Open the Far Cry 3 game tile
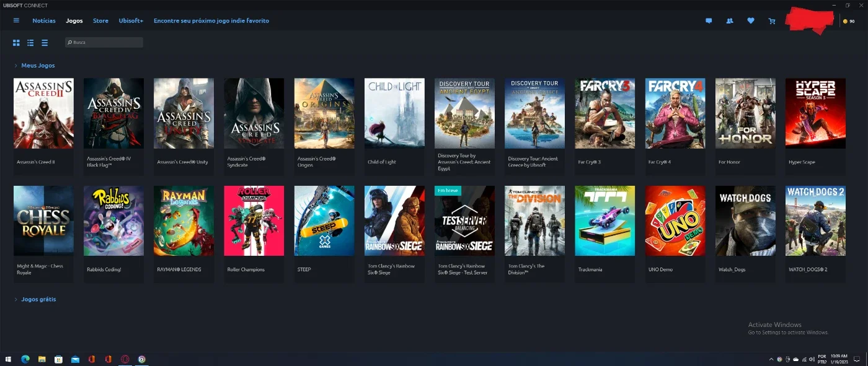This screenshot has width=868, height=366. coord(605,126)
